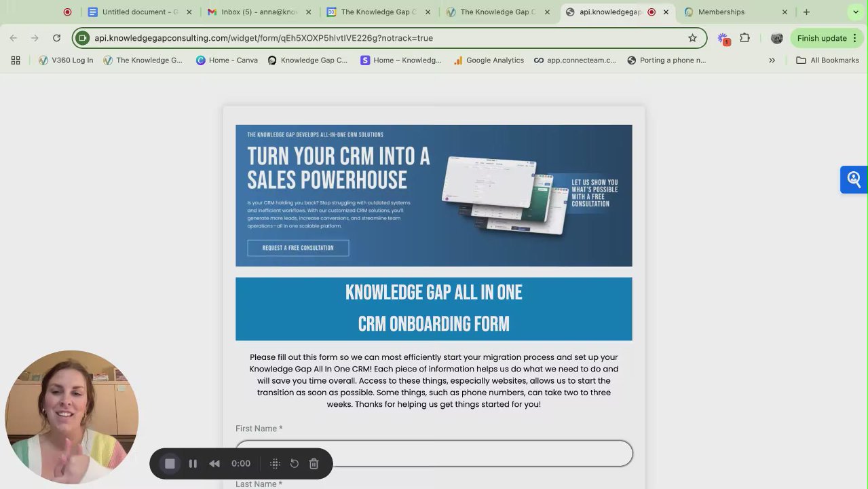Open Chrome menu three dots
Screen dimensions: 868x489
tap(854, 38)
